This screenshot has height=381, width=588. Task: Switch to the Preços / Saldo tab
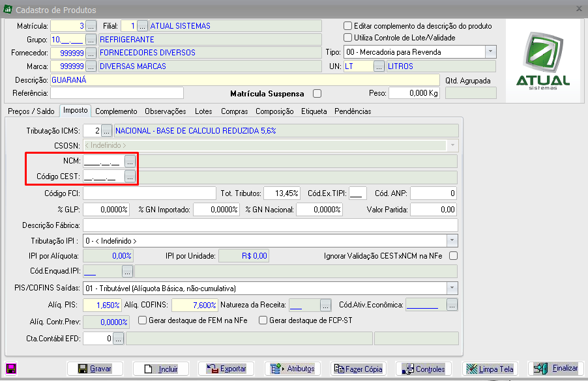pos(31,111)
